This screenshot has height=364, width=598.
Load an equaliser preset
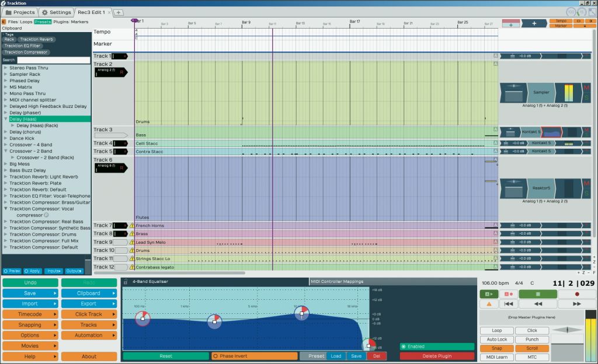click(x=336, y=356)
